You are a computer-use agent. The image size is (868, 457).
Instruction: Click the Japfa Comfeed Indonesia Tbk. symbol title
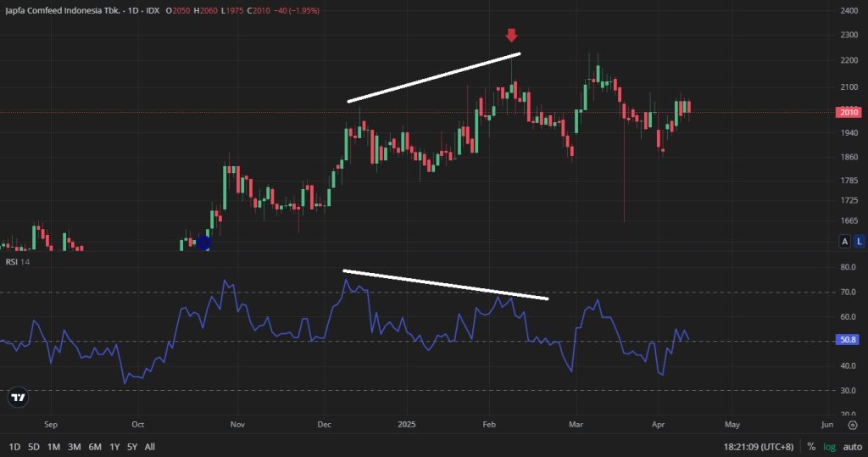(x=63, y=10)
